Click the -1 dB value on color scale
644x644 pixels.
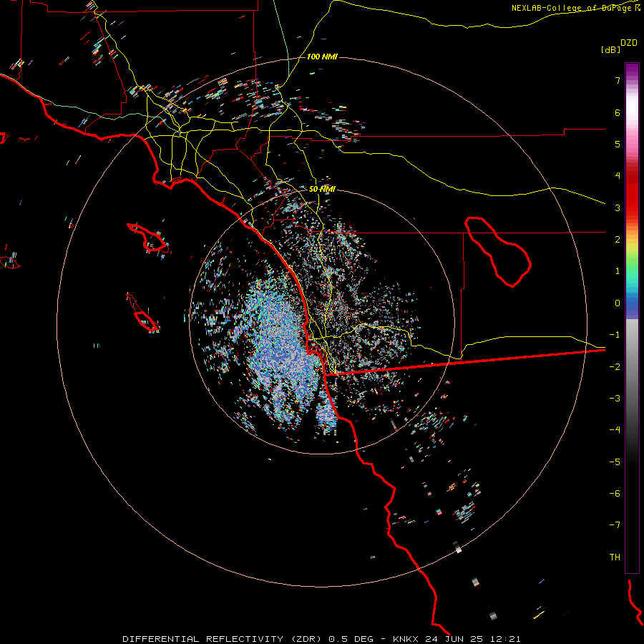coord(615,335)
